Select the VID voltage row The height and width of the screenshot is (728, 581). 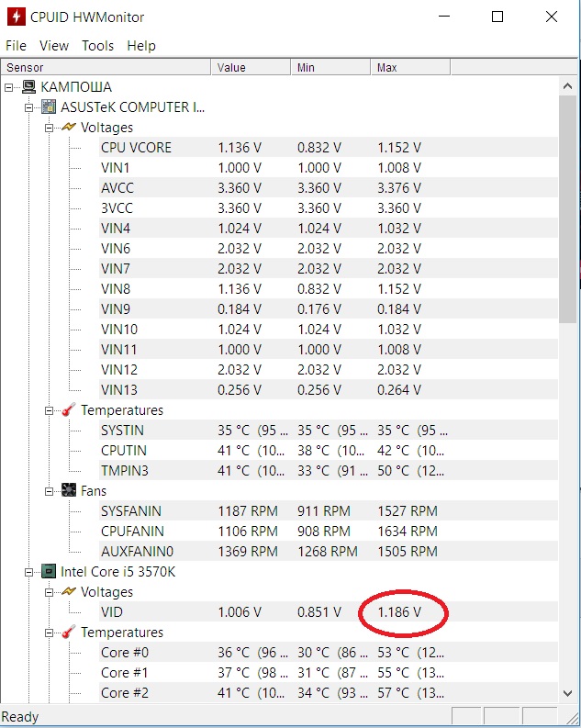pos(328,611)
